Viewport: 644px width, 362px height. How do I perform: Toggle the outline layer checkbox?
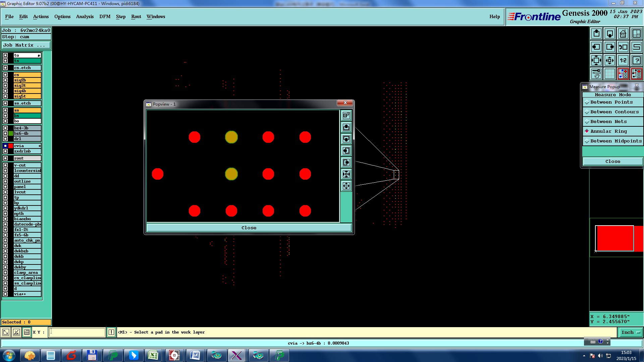5,181
